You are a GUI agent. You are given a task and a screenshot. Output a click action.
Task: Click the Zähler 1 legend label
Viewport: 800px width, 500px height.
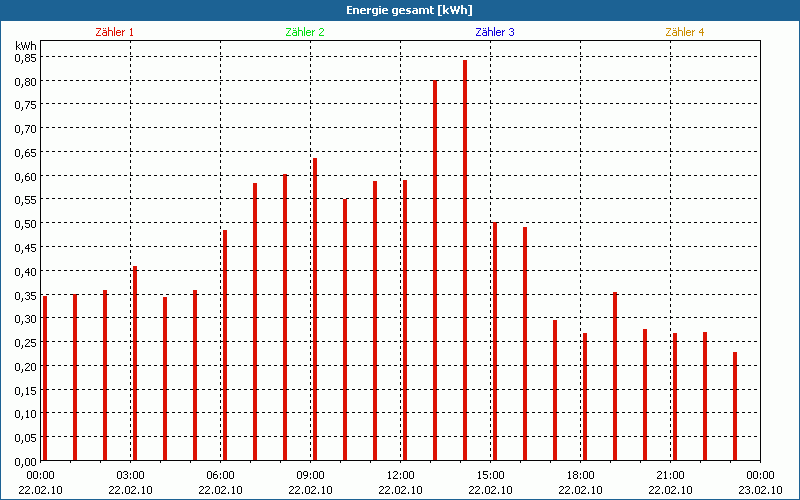(x=114, y=32)
